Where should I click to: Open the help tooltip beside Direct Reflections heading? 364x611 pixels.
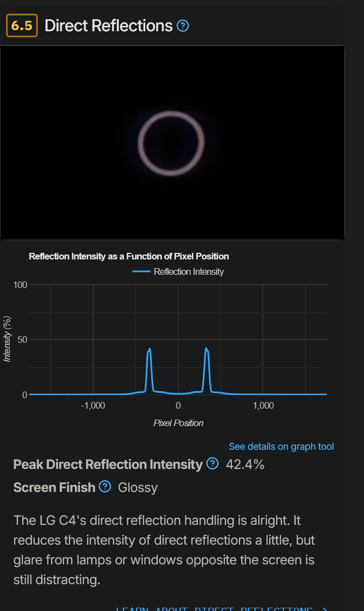point(183,25)
